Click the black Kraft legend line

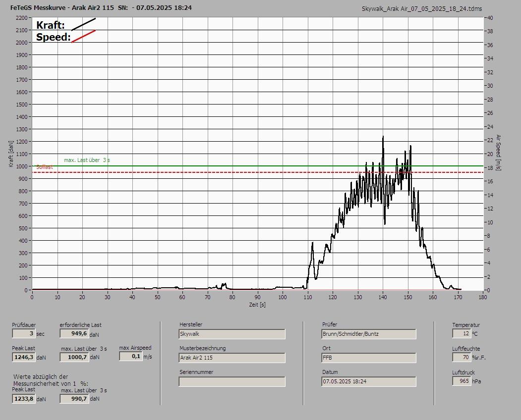(83, 24)
